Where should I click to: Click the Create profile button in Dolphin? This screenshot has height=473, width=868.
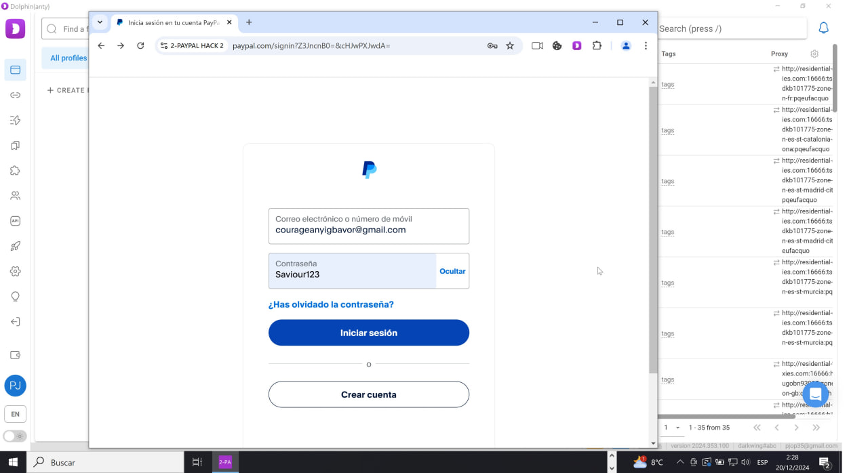coord(66,90)
